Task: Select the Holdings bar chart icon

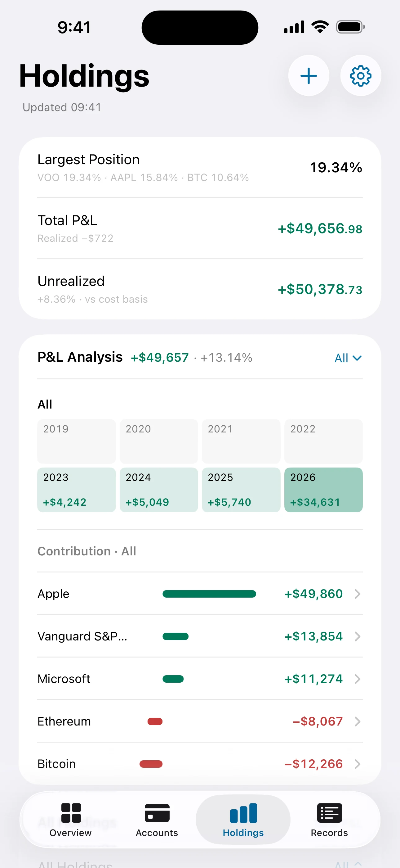Action: coord(243,813)
